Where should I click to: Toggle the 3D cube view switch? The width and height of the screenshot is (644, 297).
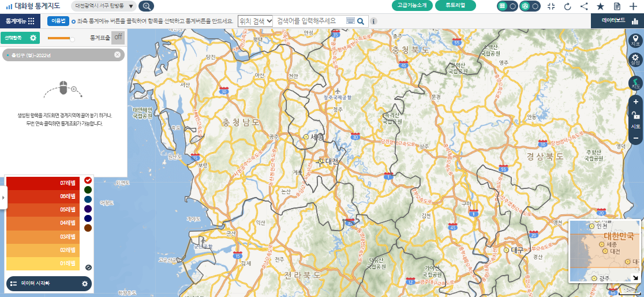[530, 6]
